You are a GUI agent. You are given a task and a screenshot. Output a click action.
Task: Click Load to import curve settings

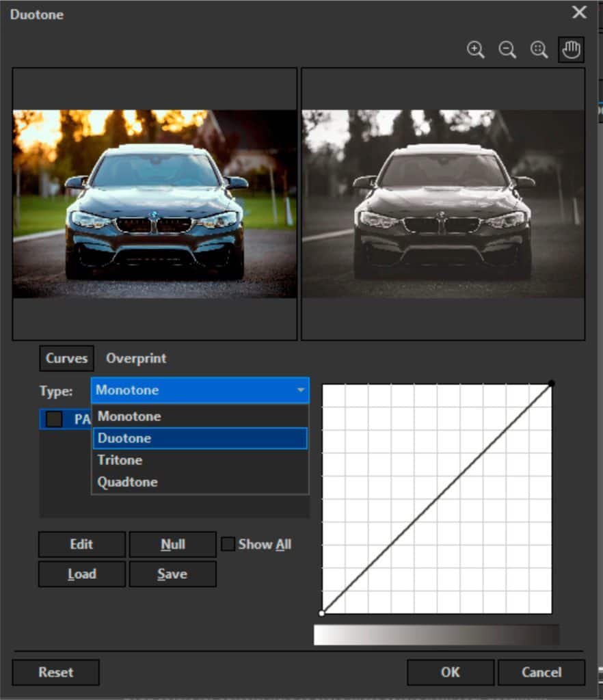coord(81,574)
